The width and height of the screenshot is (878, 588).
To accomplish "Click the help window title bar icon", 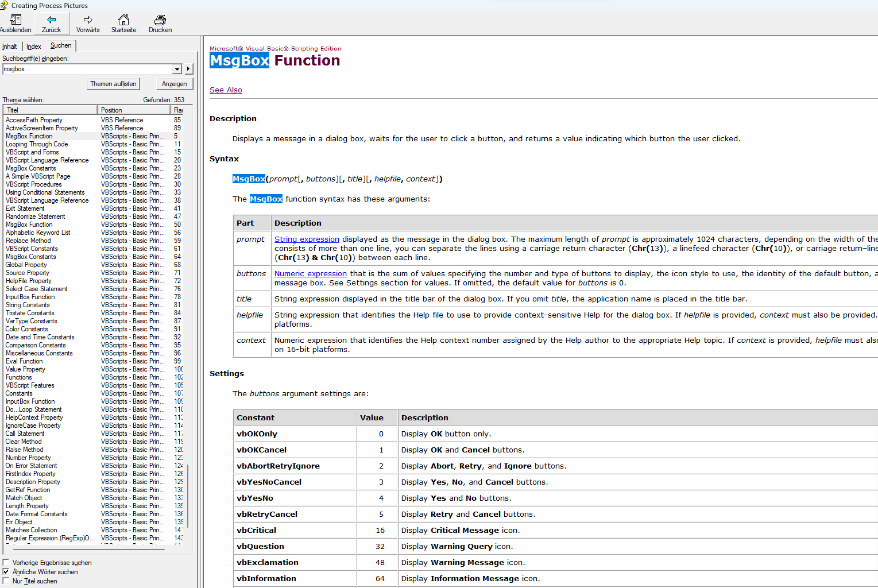I will tap(4, 5).
